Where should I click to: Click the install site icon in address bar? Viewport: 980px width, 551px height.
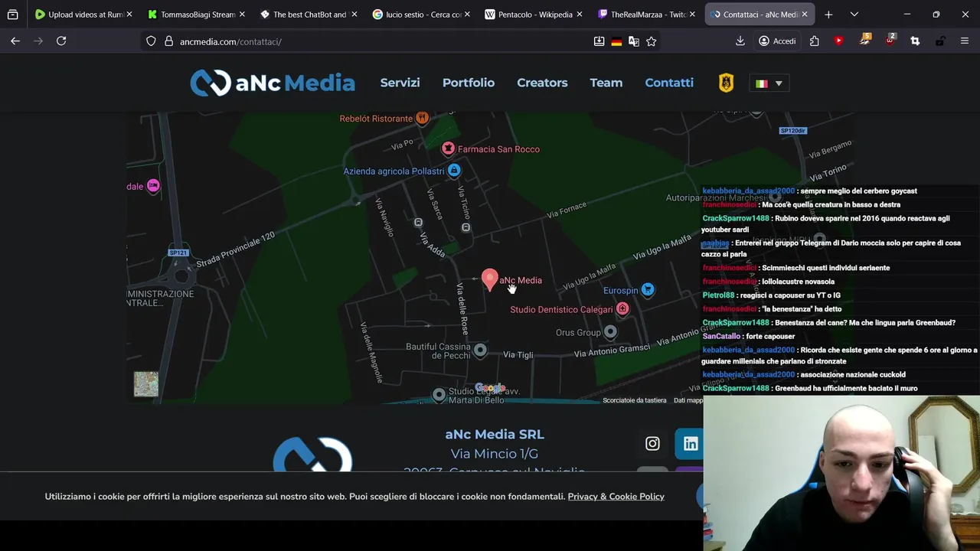(599, 41)
